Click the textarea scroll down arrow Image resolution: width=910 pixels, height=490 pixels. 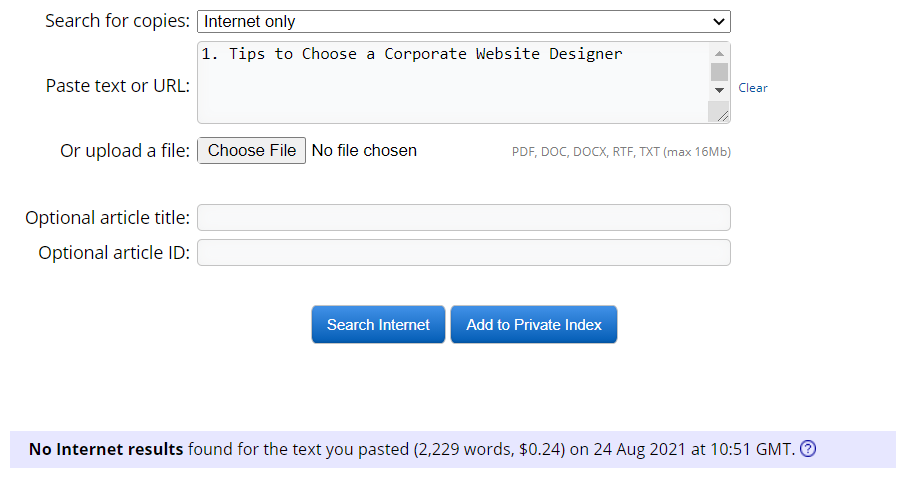720,90
